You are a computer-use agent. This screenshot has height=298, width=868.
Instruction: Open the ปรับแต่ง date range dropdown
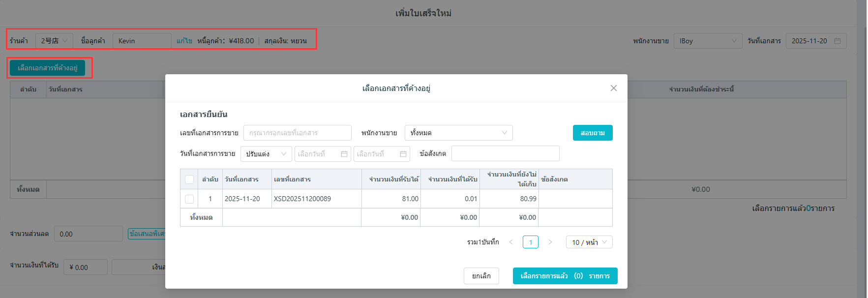pyautogui.click(x=266, y=154)
